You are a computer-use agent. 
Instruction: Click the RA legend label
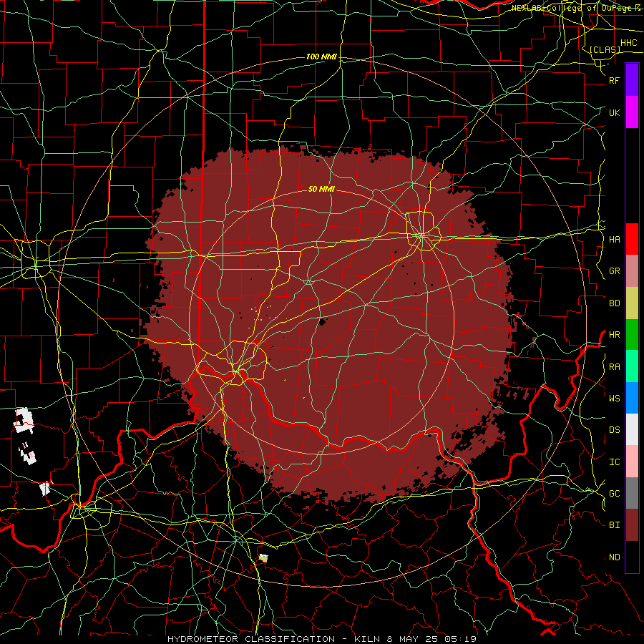click(615, 367)
